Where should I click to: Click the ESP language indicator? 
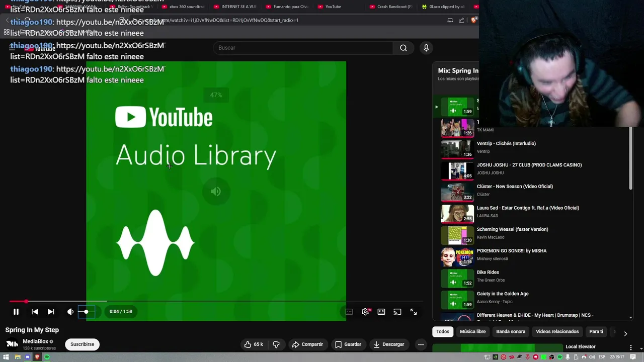click(601, 357)
